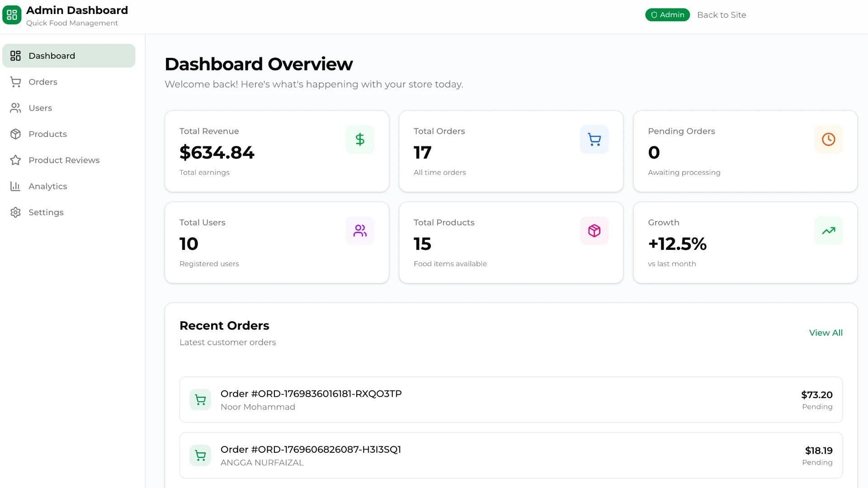Click View All in Recent Orders
Viewport: 868px width, 488px height.
(826, 333)
